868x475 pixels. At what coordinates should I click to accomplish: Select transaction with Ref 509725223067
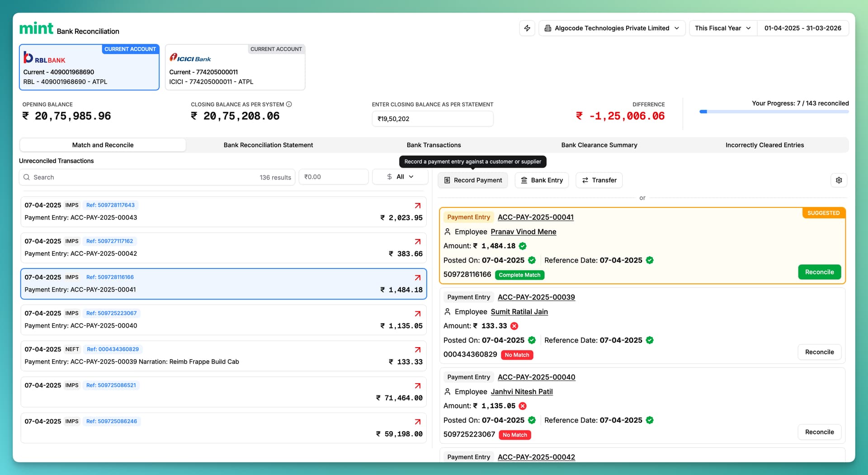pyautogui.click(x=223, y=320)
